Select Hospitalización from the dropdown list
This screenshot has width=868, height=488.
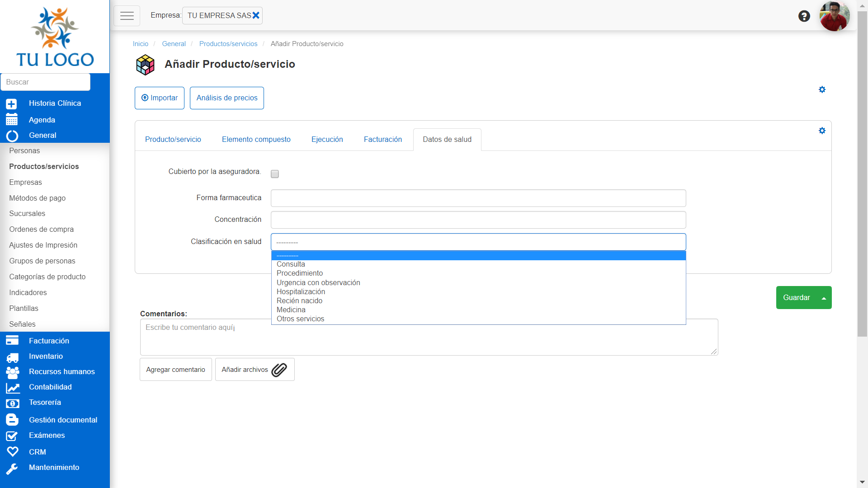click(301, 292)
